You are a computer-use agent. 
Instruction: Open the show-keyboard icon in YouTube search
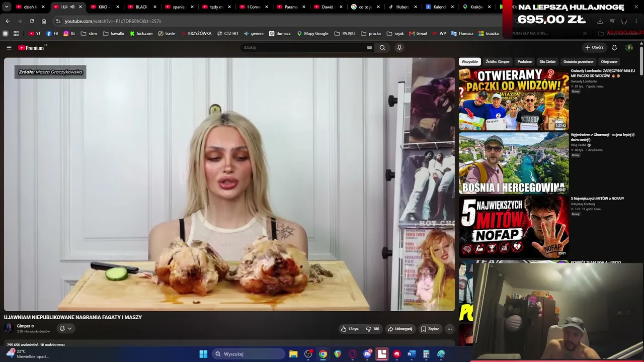(x=369, y=48)
